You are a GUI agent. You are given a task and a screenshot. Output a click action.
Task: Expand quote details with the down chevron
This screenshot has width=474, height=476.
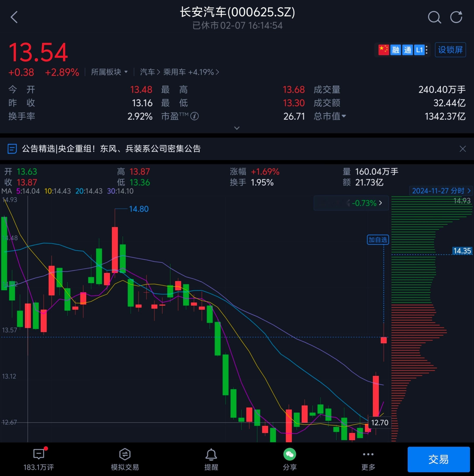(x=237, y=128)
